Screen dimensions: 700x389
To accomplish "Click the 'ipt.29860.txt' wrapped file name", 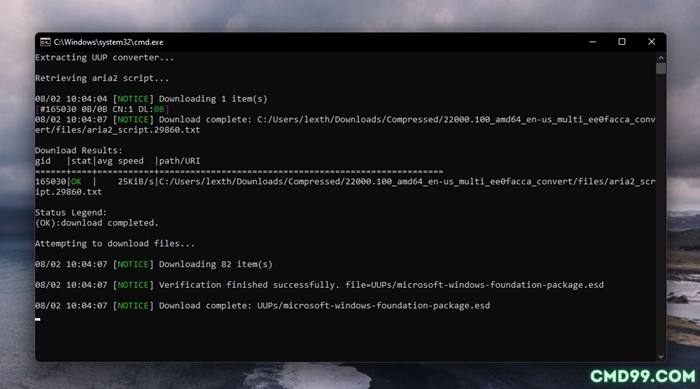I will pyautogui.click(x=68, y=192).
